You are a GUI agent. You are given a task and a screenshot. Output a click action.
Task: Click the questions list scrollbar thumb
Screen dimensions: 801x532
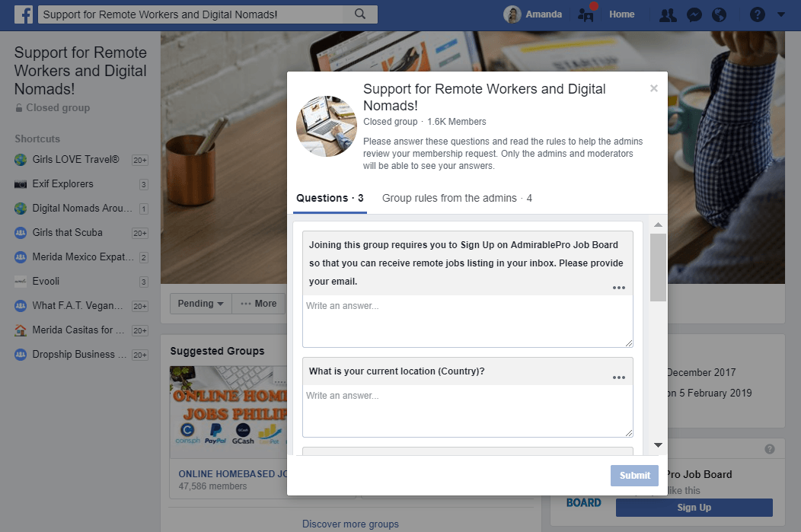point(658,268)
